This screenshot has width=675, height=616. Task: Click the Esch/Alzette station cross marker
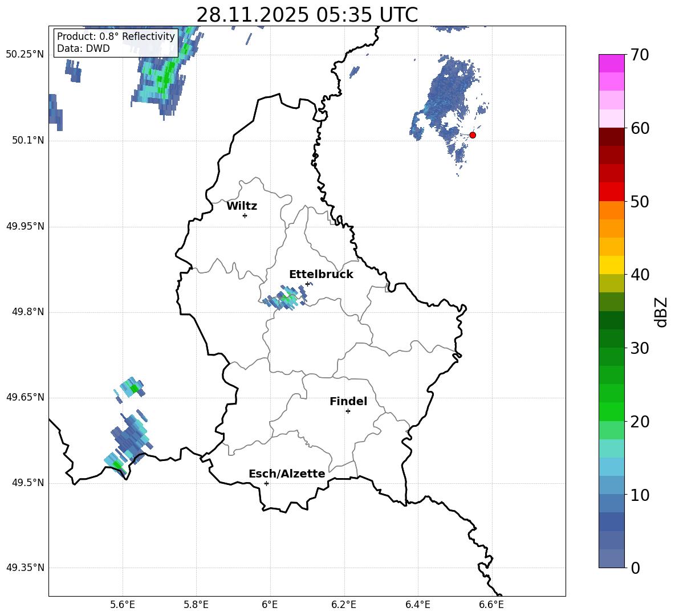pyautogui.click(x=266, y=483)
